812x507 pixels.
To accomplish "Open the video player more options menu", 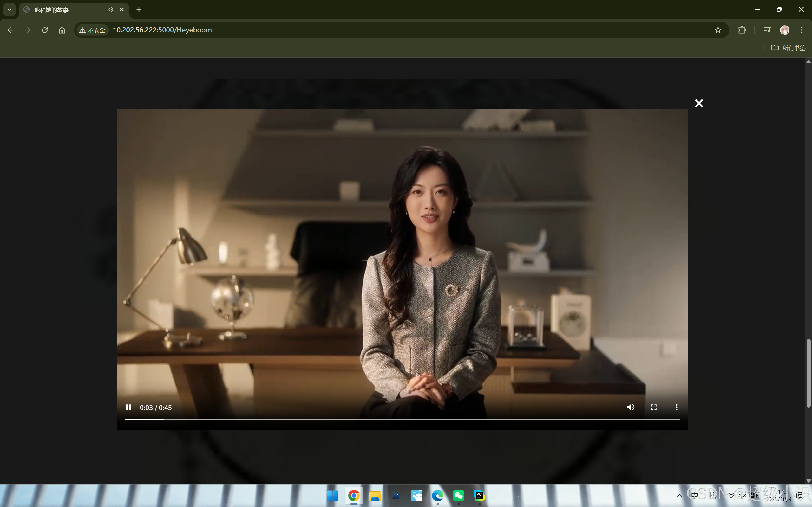I will click(x=676, y=408).
